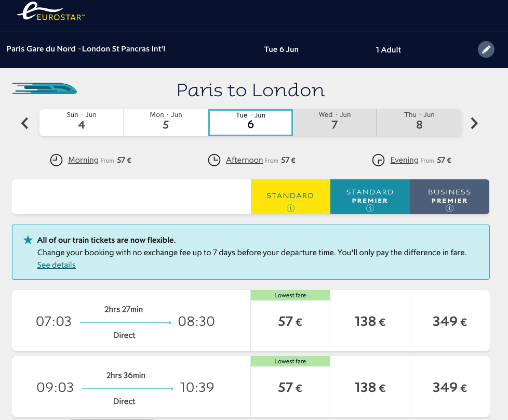Screen dimensions: 508x420
Task: Open Standard Premier info icon
Action: (370, 208)
